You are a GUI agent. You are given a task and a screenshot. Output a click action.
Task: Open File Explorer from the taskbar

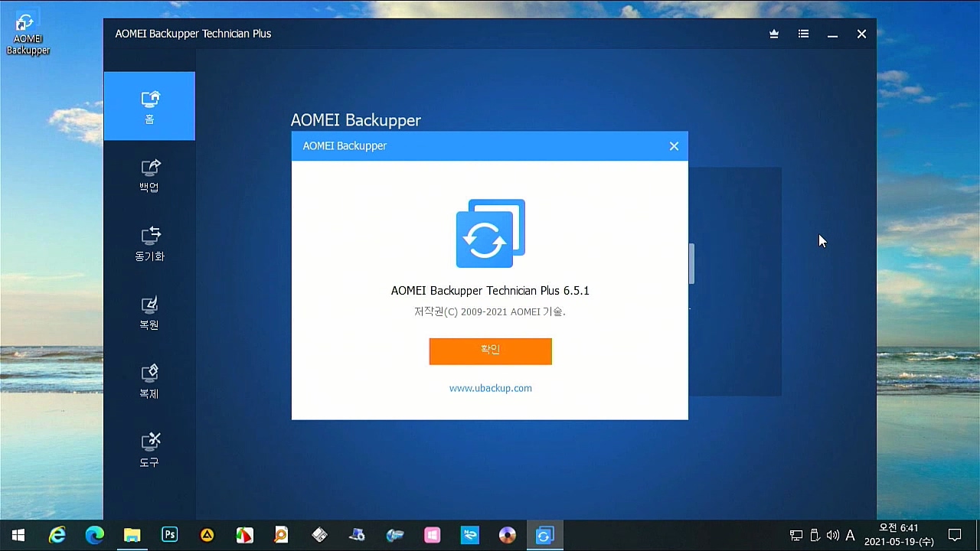tap(132, 535)
